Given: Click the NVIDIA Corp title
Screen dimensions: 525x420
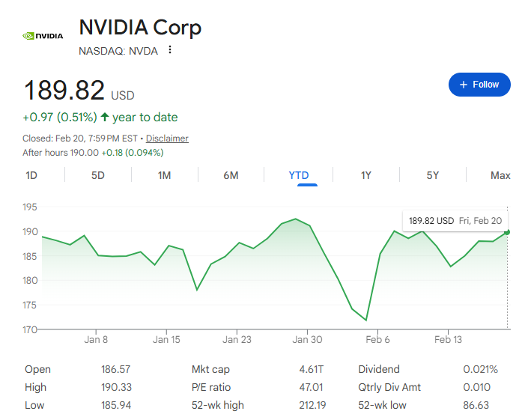Looking at the screenshot, I should 140,28.
